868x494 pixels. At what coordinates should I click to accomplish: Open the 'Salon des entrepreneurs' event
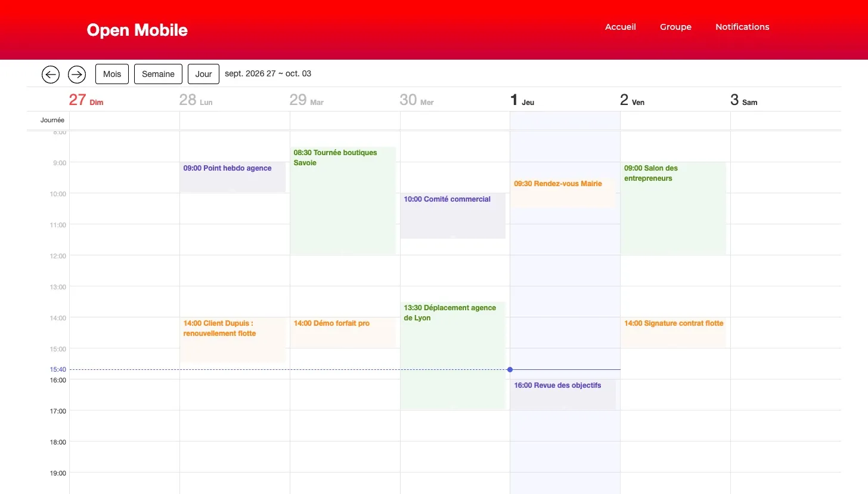(x=673, y=208)
